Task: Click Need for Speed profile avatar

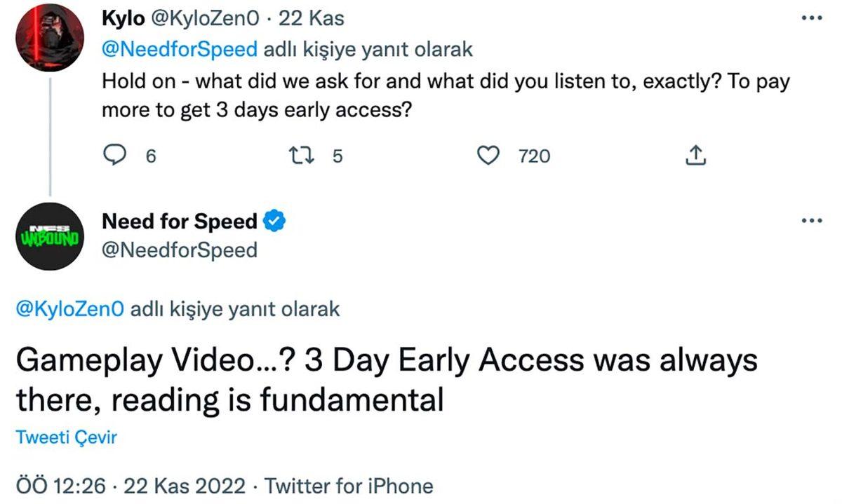Action: [x=50, y=236]
